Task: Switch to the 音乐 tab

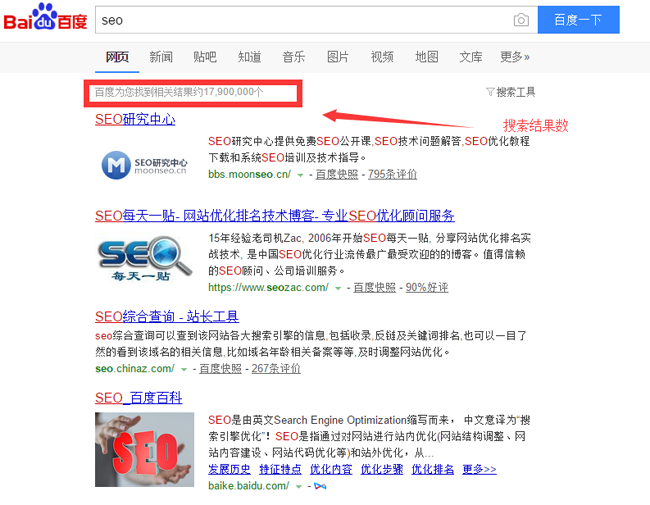Action: click(x=293, y=57)
